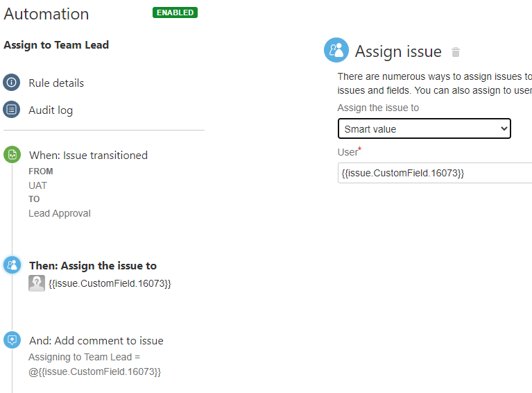Click the 'UAT' source status text
The width and height of the screenshot is (532, 393).
click(x=37, y=185)
